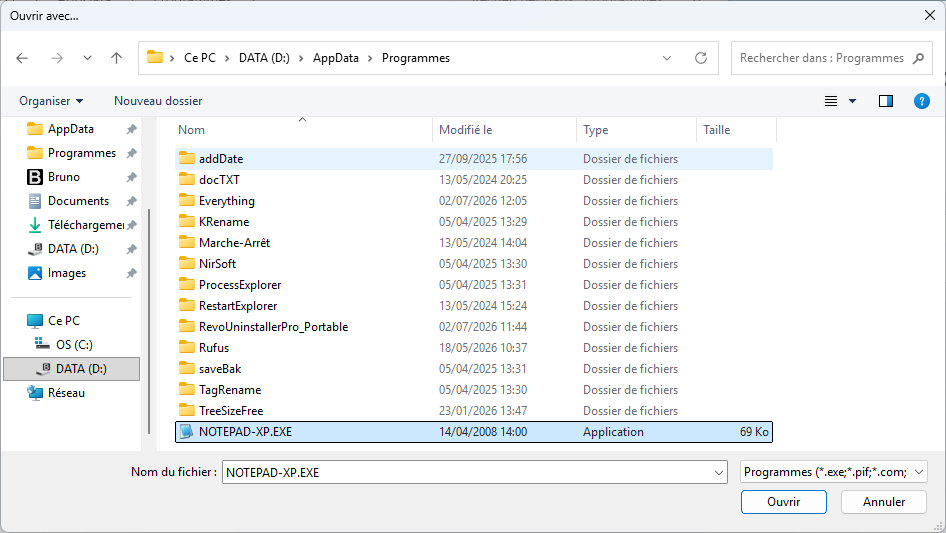Expand the Nom du fichier dropdown arrow
The height and width of the screenshot is (533, 946).
tap(719, 472)
